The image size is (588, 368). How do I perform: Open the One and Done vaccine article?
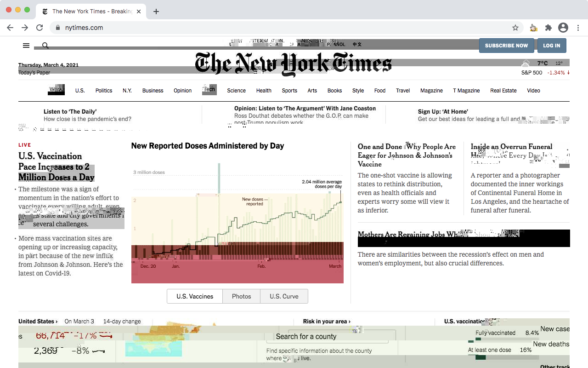point(407,155)
